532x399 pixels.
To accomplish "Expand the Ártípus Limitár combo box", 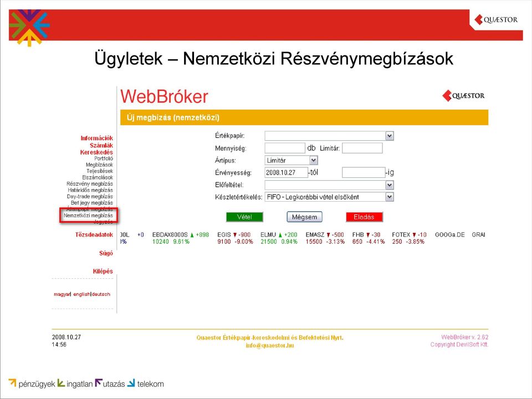I will [291, 160].
